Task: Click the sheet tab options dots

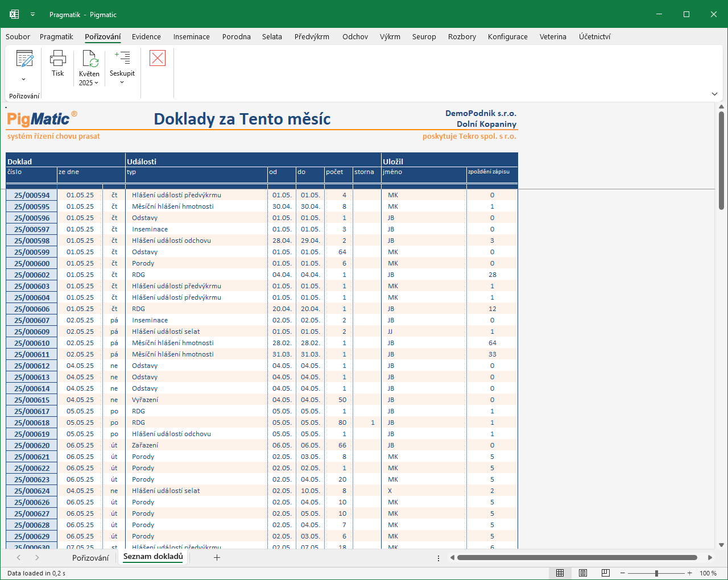Action: 438,558
